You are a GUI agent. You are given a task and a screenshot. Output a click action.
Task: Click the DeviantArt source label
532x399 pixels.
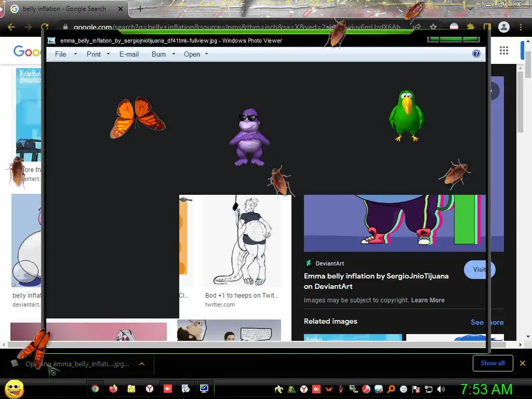tap(330, 263)
